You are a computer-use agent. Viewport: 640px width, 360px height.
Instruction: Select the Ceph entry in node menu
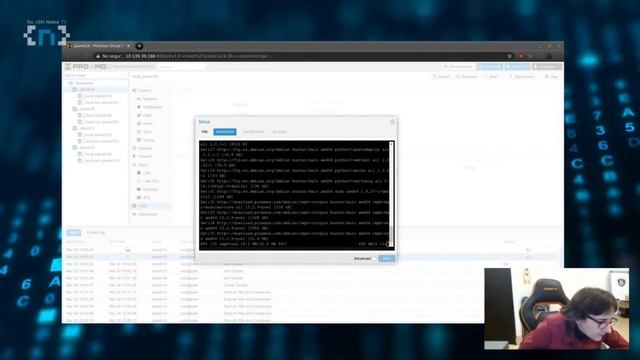pyautogui.click(x=150, y=206)
